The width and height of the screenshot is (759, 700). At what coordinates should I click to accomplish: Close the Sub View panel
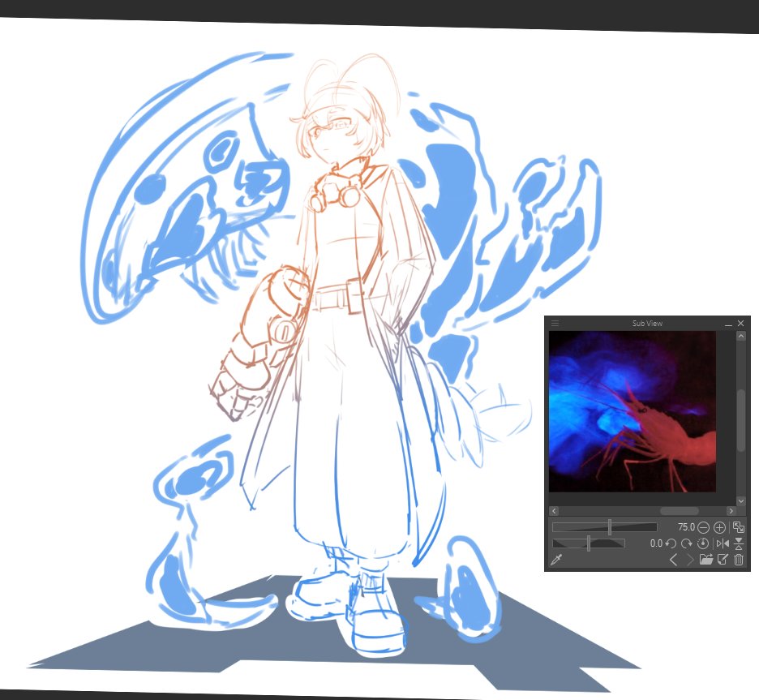[740, 323]
